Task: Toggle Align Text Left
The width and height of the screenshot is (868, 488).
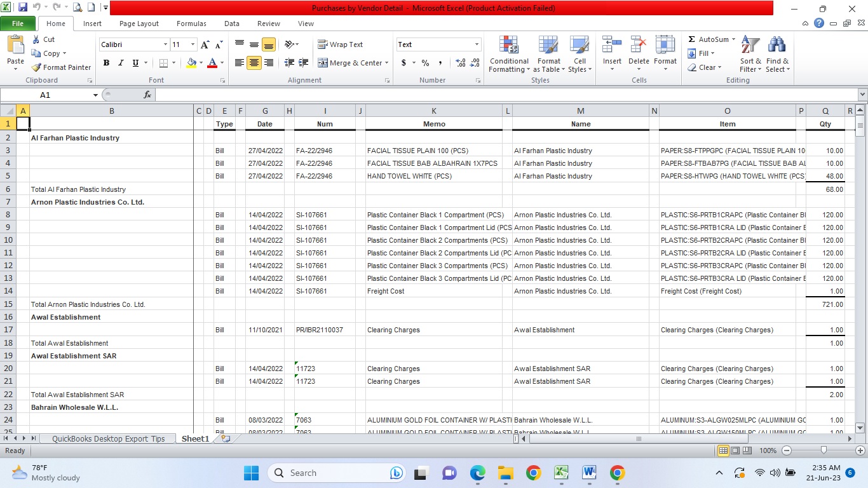Action: [239, 63]
